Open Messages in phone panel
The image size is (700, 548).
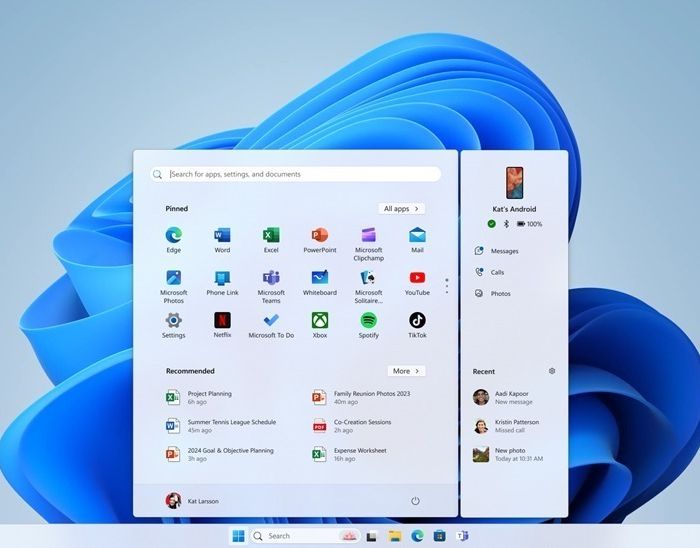pos(496,251)
